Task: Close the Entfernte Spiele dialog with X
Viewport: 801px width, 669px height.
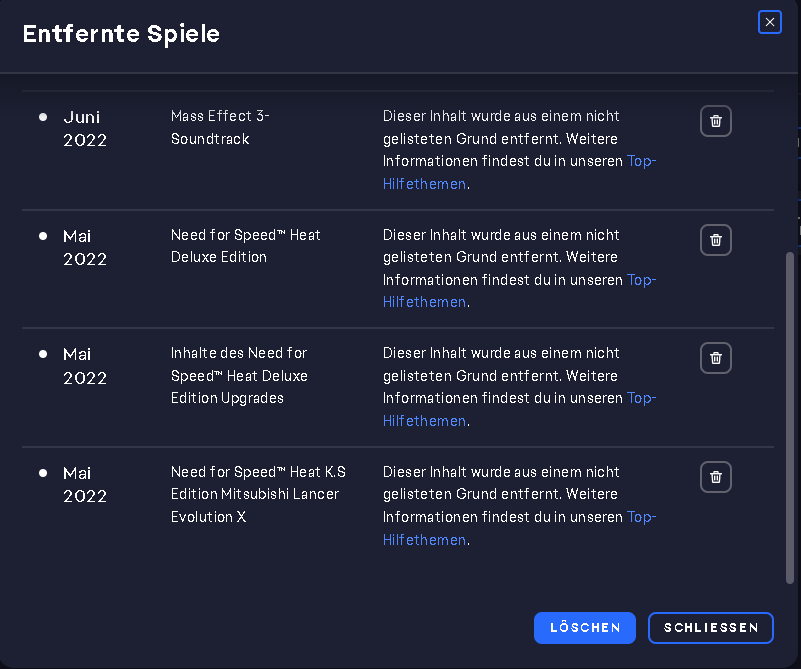Action: 770,22
